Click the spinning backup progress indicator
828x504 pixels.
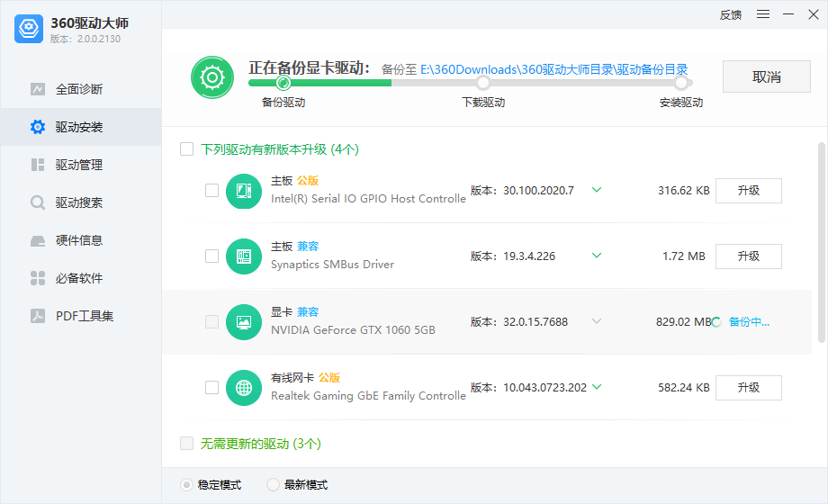tap(716, 322)
